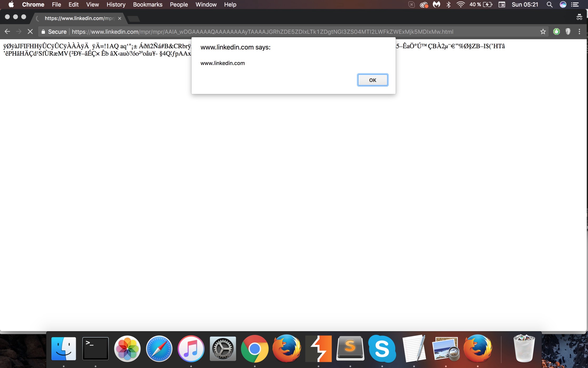Image resolution: width=588 pixels, height=368 pixels.
Task: Open the View menu
Action: pyautogui.click(x=92, y=4)
